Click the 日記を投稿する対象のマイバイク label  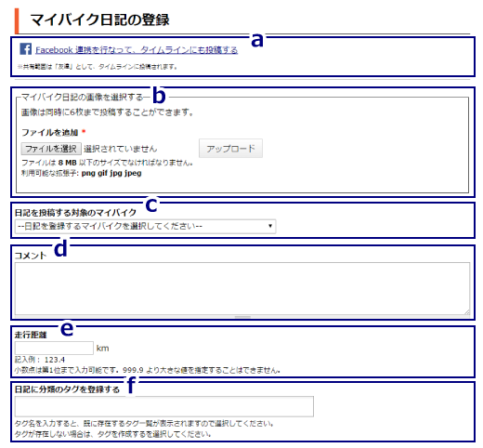pyautogui.click(x=75, y=212)
